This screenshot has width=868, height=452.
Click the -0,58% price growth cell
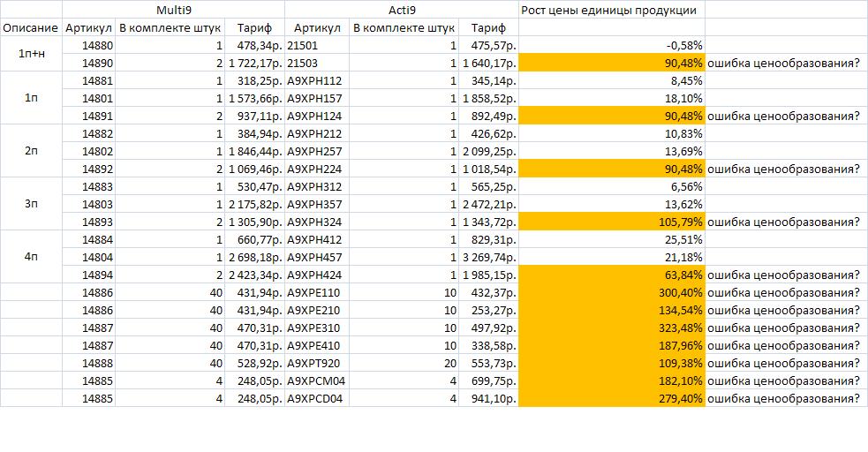click(612, 45)
